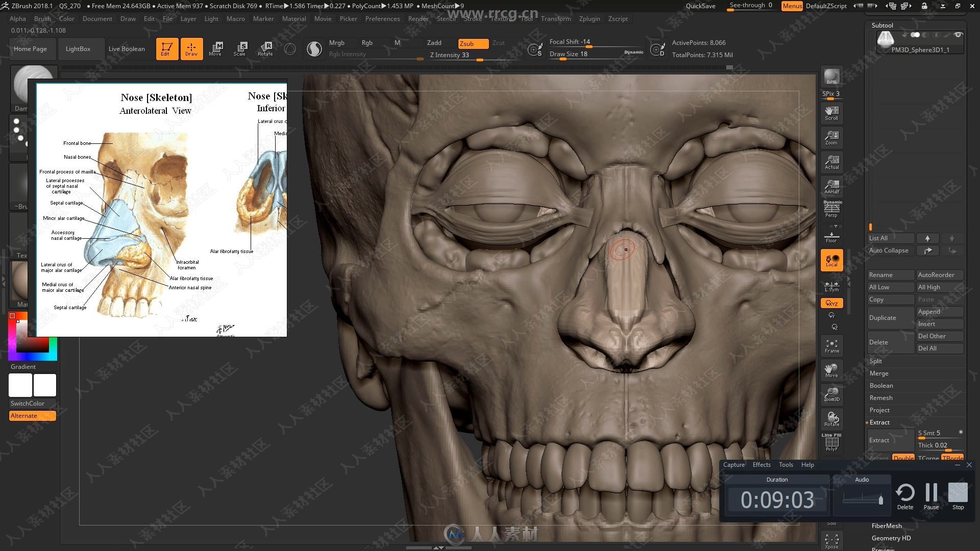980x551 pixels.
Task: Toggle Zsub sculpting mode
Action: click(x=473, y=43)
